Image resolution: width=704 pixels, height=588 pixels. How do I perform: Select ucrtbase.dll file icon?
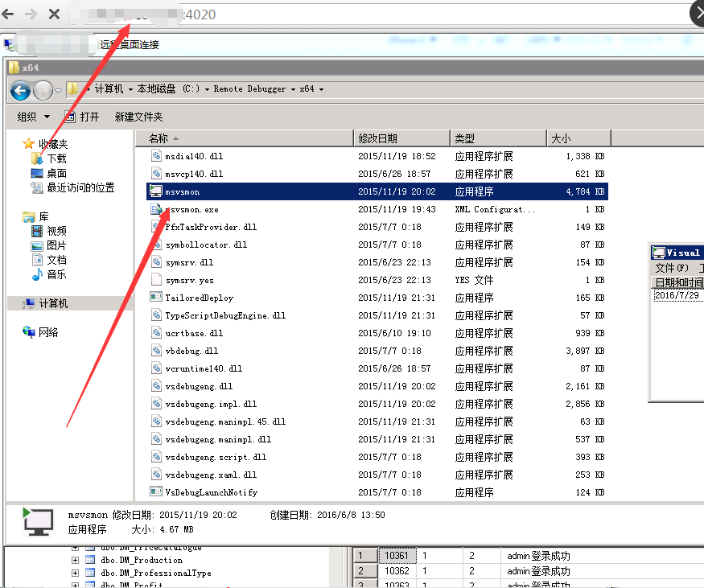(x=156, y=332)
